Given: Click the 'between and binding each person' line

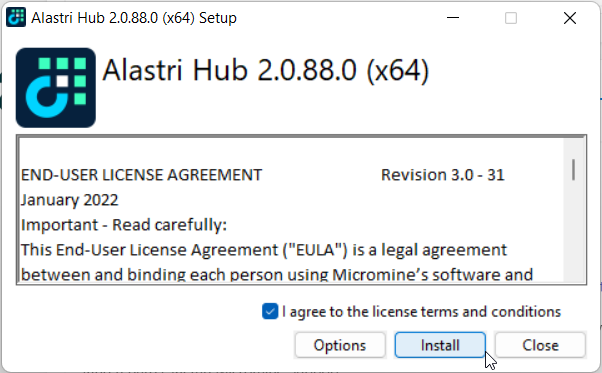Looking at the screenshot, I should tap(277, 274).
